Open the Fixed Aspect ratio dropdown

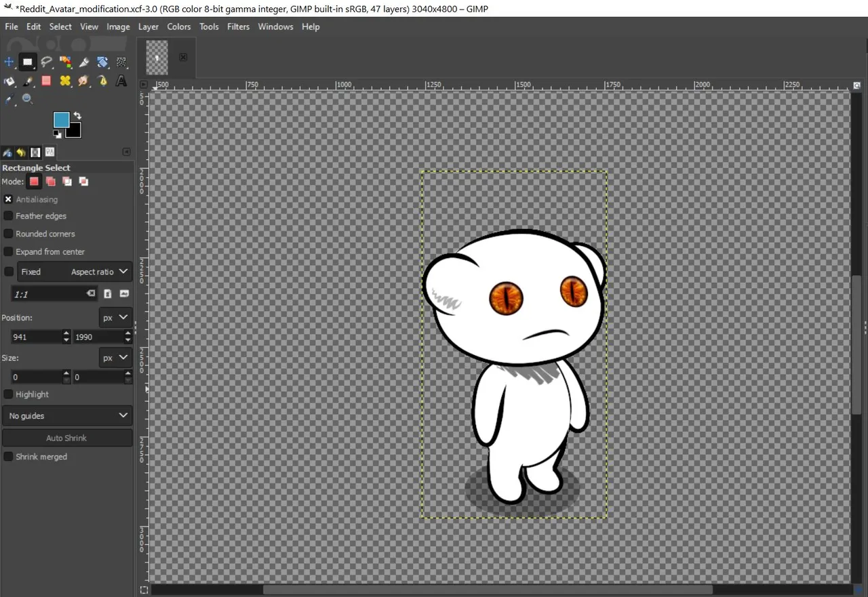75,272
